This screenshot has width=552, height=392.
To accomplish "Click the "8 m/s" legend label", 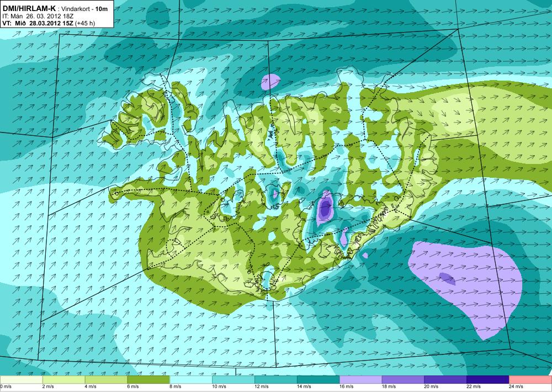I will click(x=176, y=386).
